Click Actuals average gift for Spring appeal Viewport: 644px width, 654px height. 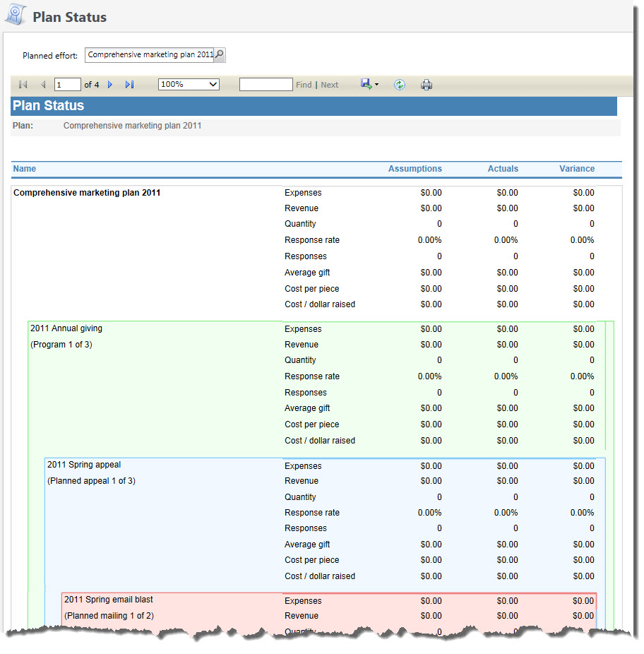[x=507, y=545]
